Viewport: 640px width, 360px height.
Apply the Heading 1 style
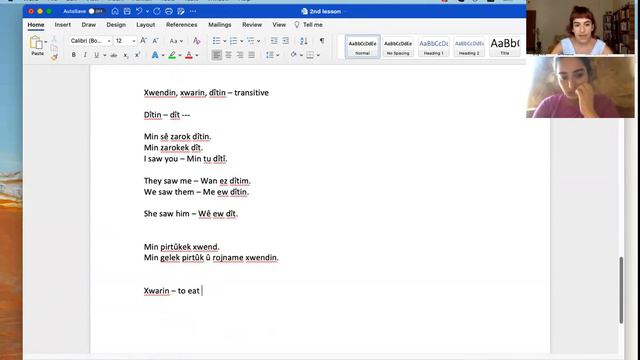pos(433,47)
